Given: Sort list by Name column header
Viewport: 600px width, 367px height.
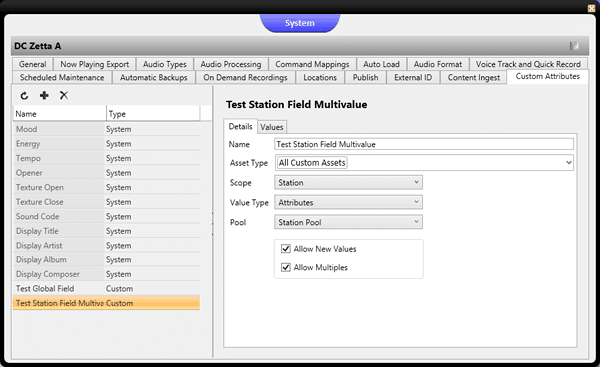Looking at the screenshot, I should (60, 114).
